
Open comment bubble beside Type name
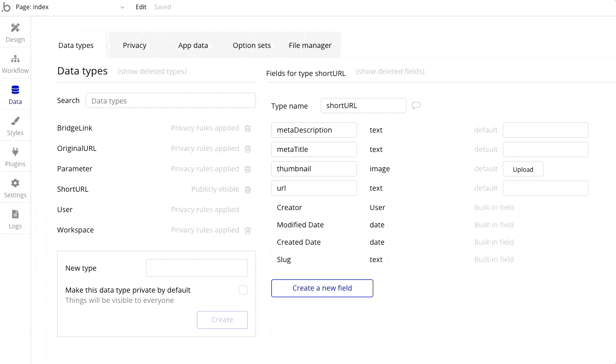(x=416, y=106)
